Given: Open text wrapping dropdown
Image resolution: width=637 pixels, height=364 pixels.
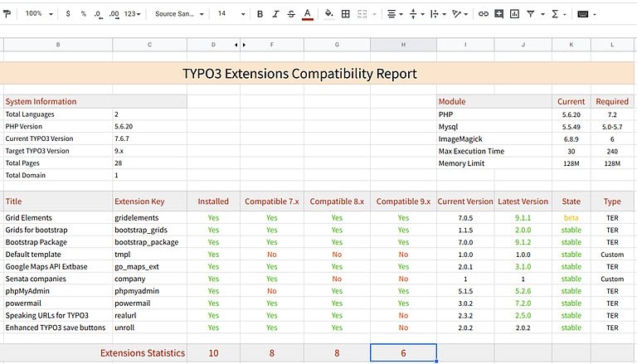Looking at the screenshot, I should [438, 14].
